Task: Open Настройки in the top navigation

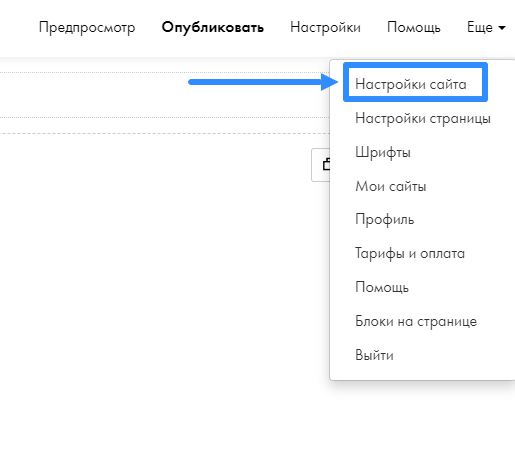Action: point(325,28)
